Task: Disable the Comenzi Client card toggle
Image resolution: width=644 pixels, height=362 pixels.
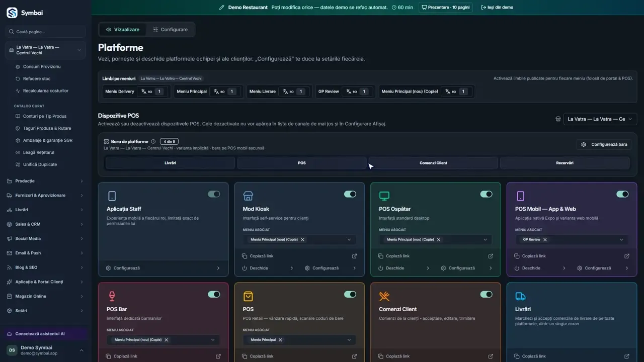Action: click(486, 294)
